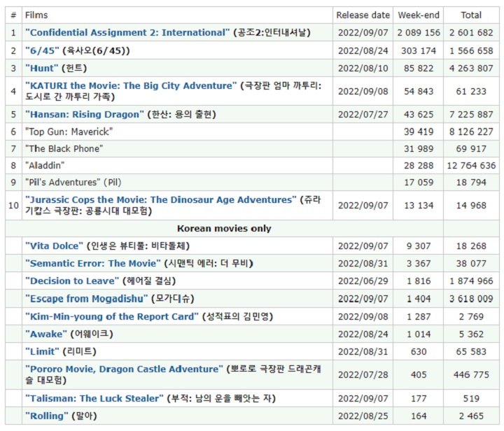Follow "Talisman: The Luck Stealer" link
Image resolution: width=504 pixels, height=431 pixels.
94,399
